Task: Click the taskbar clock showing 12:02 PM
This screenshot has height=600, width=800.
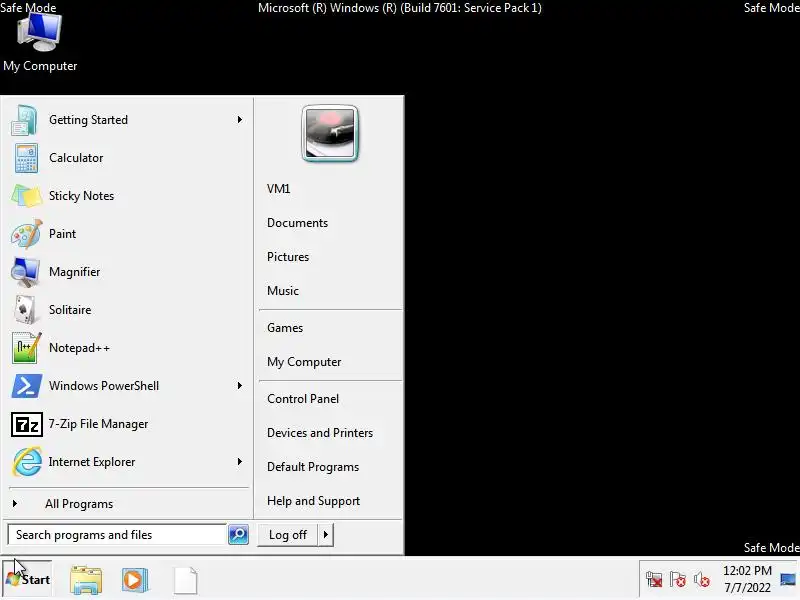Action: tap(747, 579)
